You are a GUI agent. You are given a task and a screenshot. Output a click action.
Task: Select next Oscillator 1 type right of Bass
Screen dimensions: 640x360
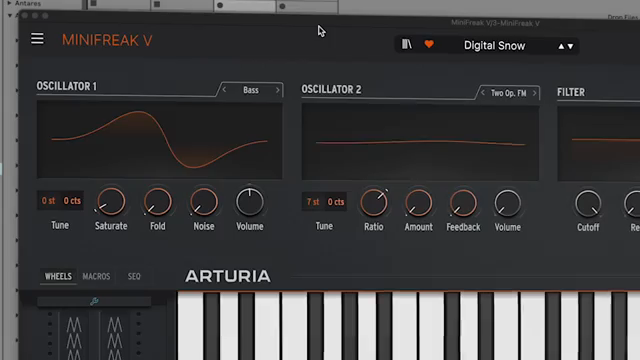click(x=278, y=90)
